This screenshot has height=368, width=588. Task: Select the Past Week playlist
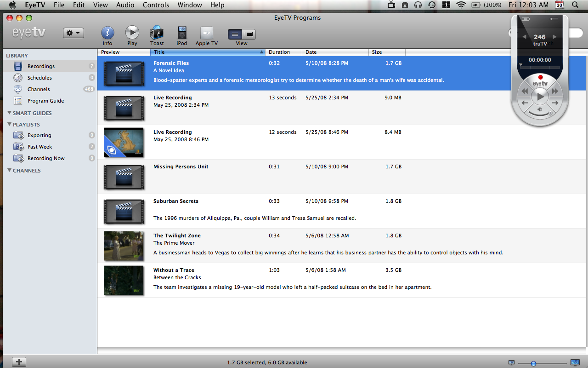pyautogui.click(x=50, y=147)
